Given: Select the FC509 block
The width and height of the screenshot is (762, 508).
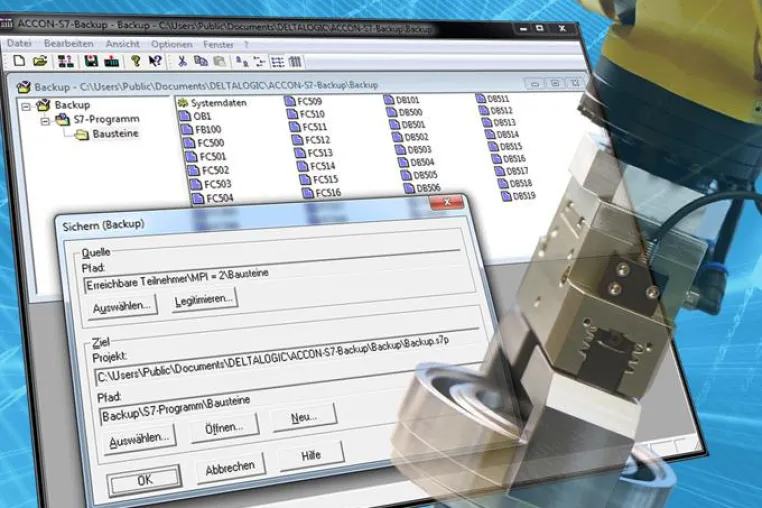Looking at the screenshot, I should point(304,101).
